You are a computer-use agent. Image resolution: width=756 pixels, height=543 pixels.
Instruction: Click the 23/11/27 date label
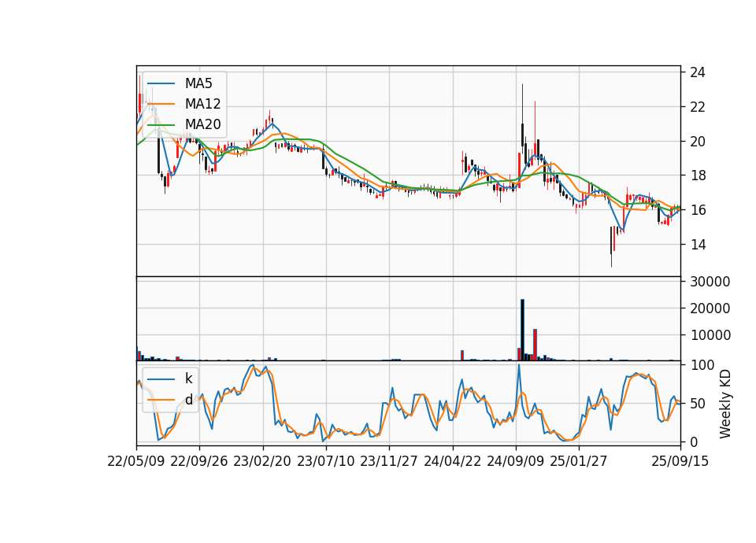(389, 461)
